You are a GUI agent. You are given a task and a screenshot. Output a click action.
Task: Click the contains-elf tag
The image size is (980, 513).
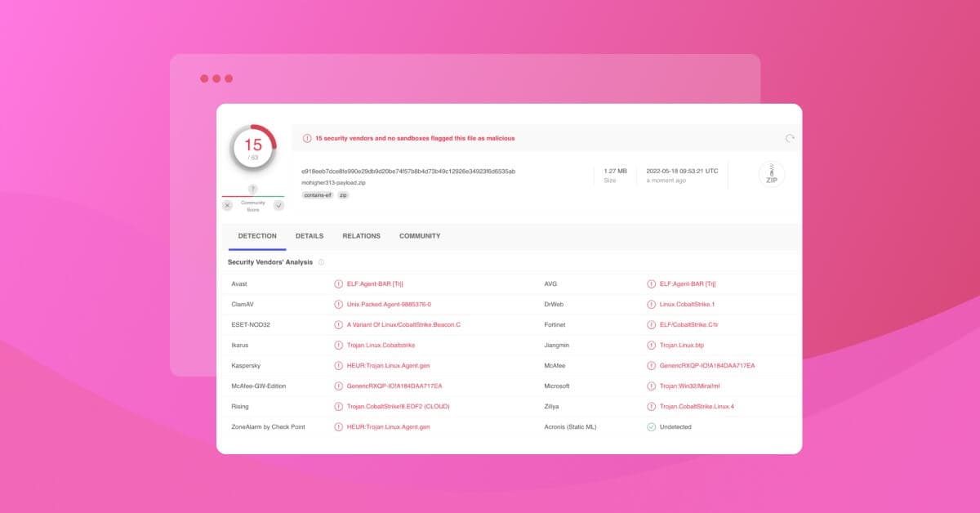point(316,195)
